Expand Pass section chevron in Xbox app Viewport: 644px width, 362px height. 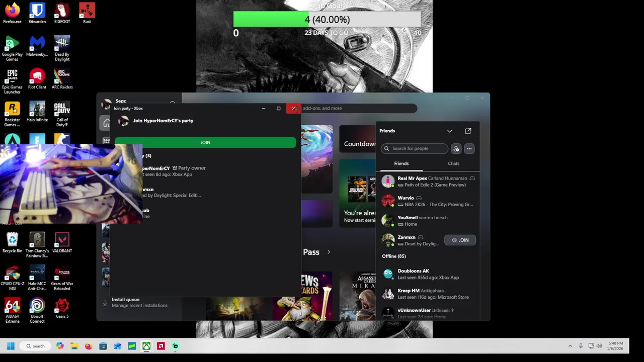click(x=329, y=252)
